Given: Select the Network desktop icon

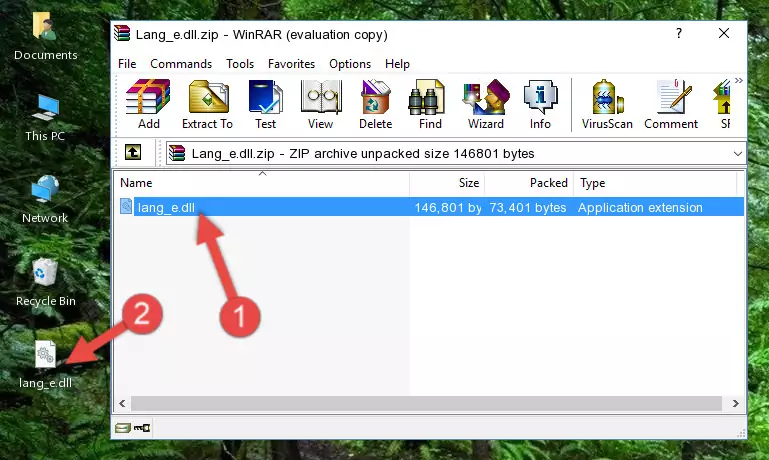Looking at the screenshot, I should click(45, 199).
